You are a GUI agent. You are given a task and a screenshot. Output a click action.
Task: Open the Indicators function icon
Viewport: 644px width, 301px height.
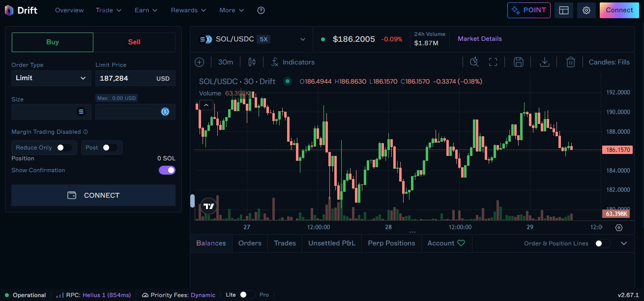[275, 62]
